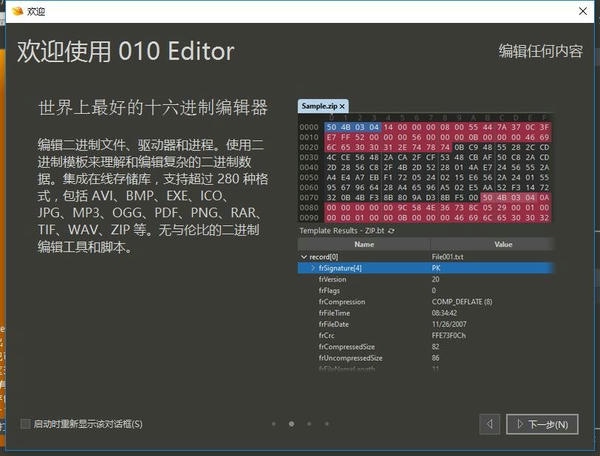
Task: Click the 下一步(N) next button
Action: (x=542, y=424)
